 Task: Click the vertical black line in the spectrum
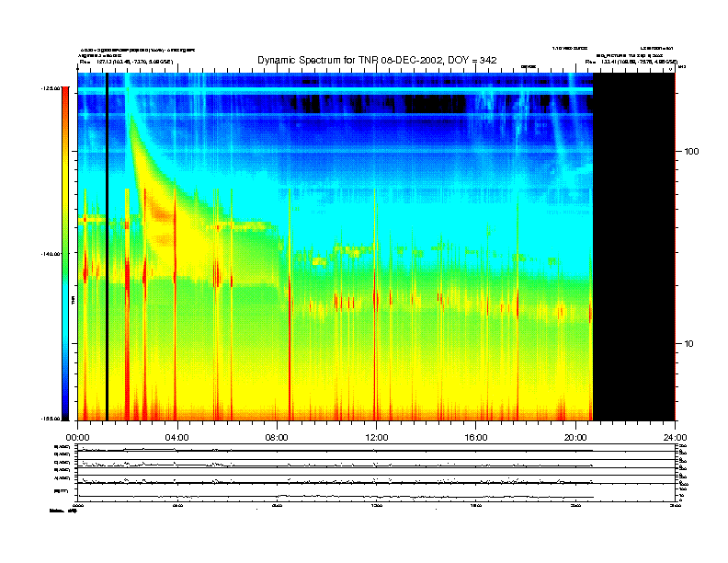[107, 247]
